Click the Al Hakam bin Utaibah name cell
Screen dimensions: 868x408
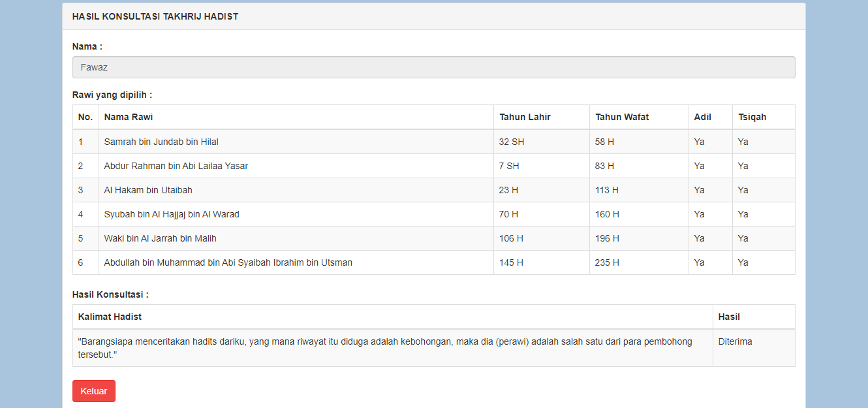click(x=148, y=190)
